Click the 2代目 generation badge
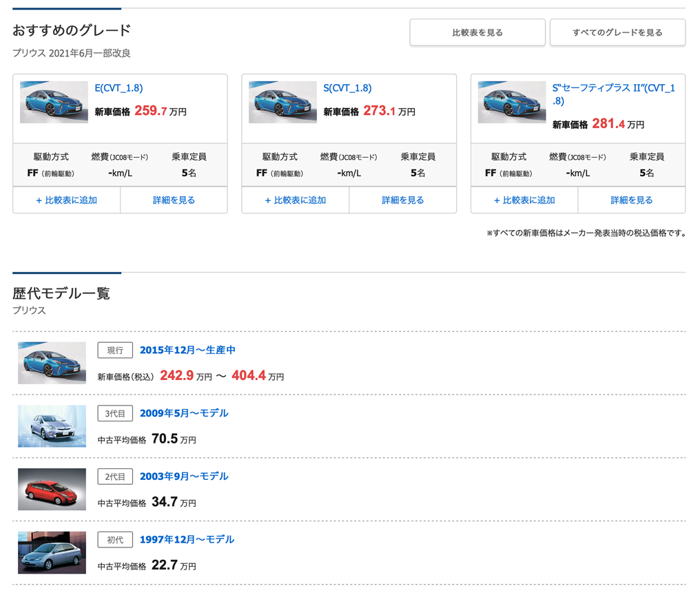The image size is (700, 597). click(115, 476)
